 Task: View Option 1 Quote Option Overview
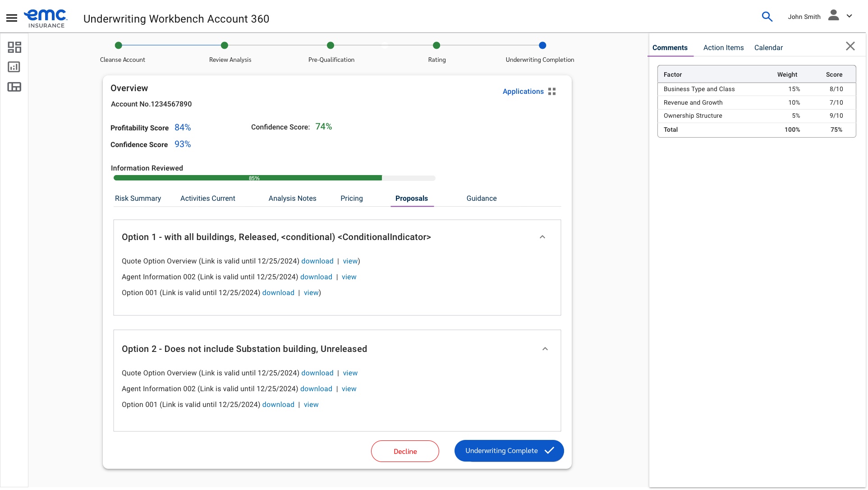coord(350,261)
